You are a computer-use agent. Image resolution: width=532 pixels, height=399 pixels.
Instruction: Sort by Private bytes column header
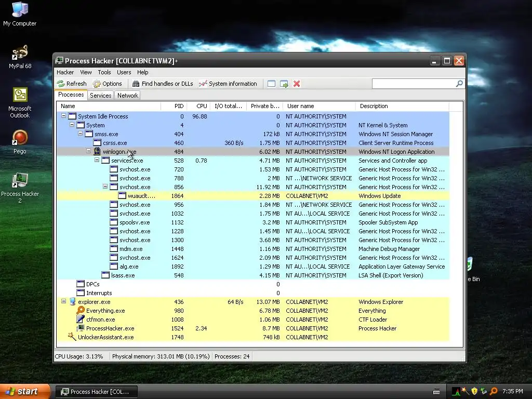pos(264,106)
